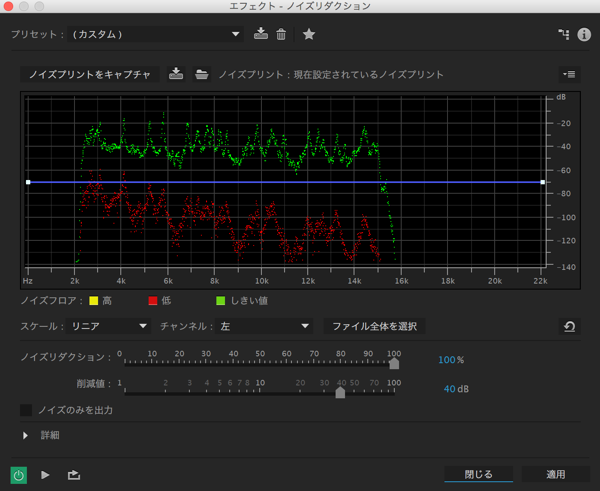The image size is (600, 491).
Task: Toggle the green effect power button
Action: (x=18, y=475)
